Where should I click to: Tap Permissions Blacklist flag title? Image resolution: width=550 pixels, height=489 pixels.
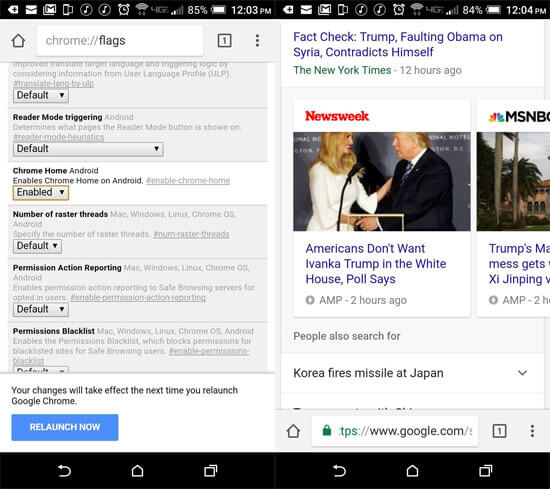(54, 331)
